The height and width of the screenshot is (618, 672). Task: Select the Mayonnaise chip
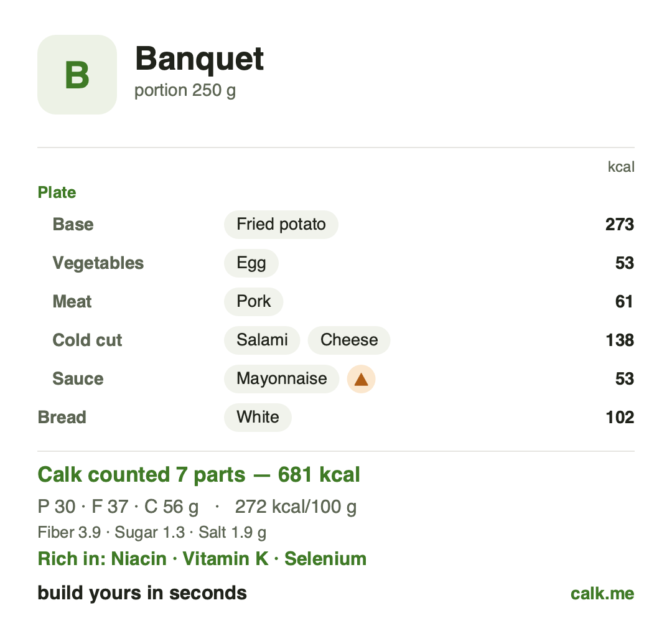pyautogui.click(x=282, y=379)
